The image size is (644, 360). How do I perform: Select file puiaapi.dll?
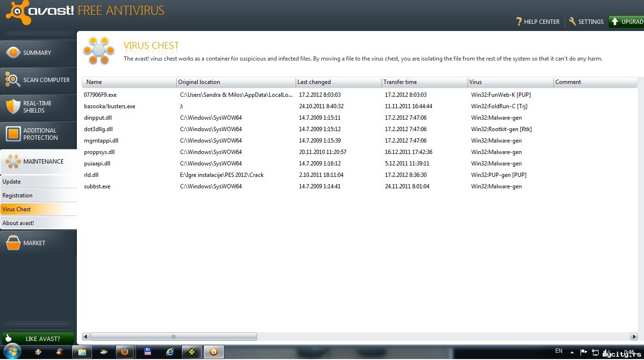point(97,164)
